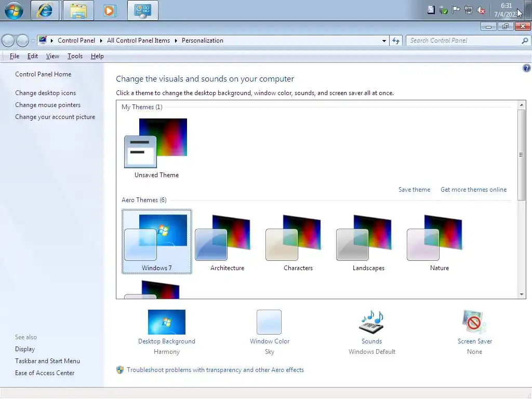Click the Desktop Background icon
The width and height of the screenshot is (532, 399).
167,322
